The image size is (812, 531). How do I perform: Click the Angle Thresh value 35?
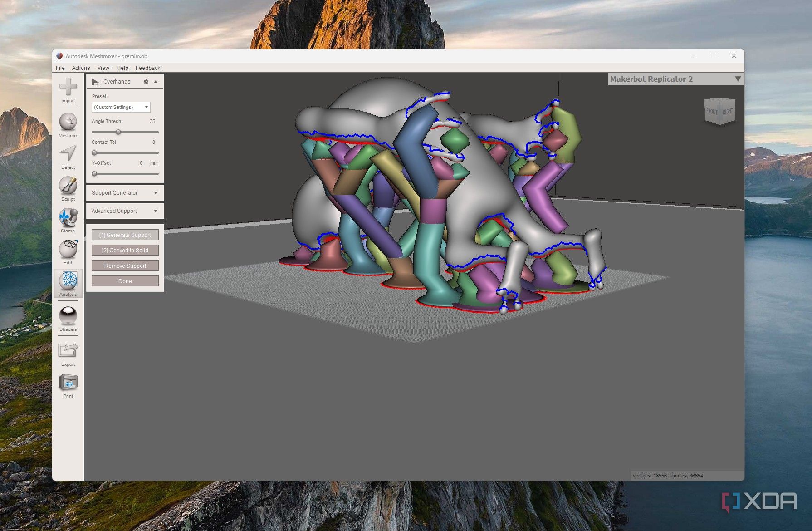(x=152, y=122)
